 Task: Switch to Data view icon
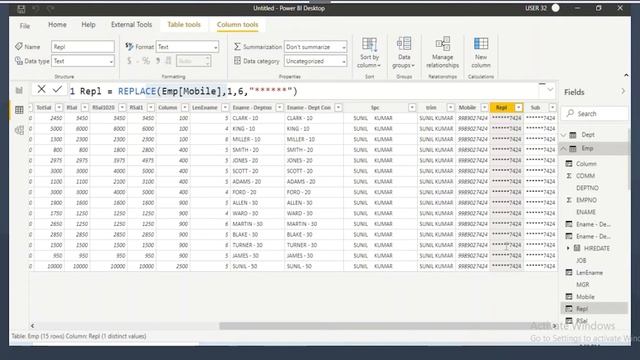pos(19,110)
